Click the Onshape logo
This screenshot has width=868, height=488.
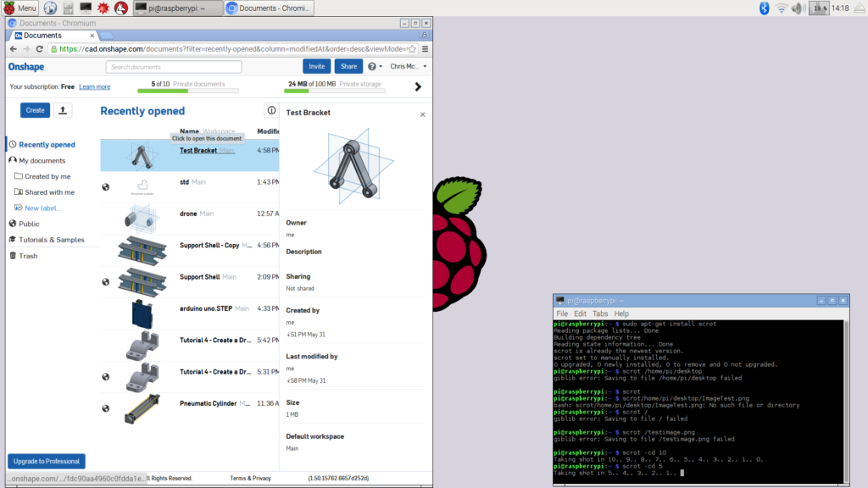point(26,66)
